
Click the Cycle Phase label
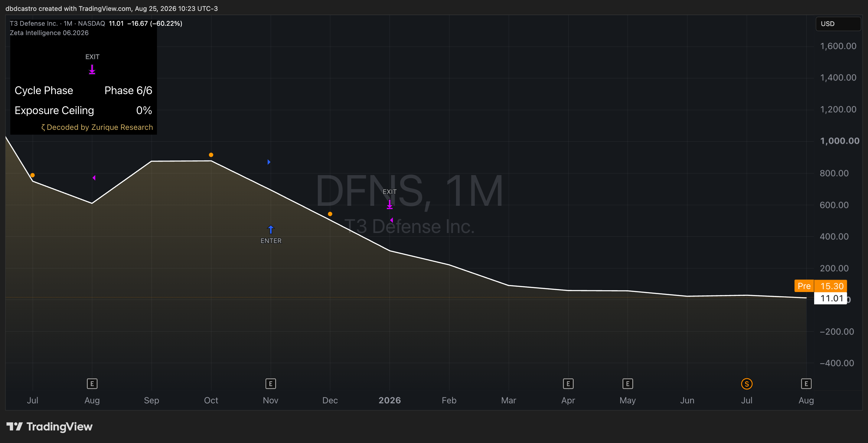pos(44,90)
